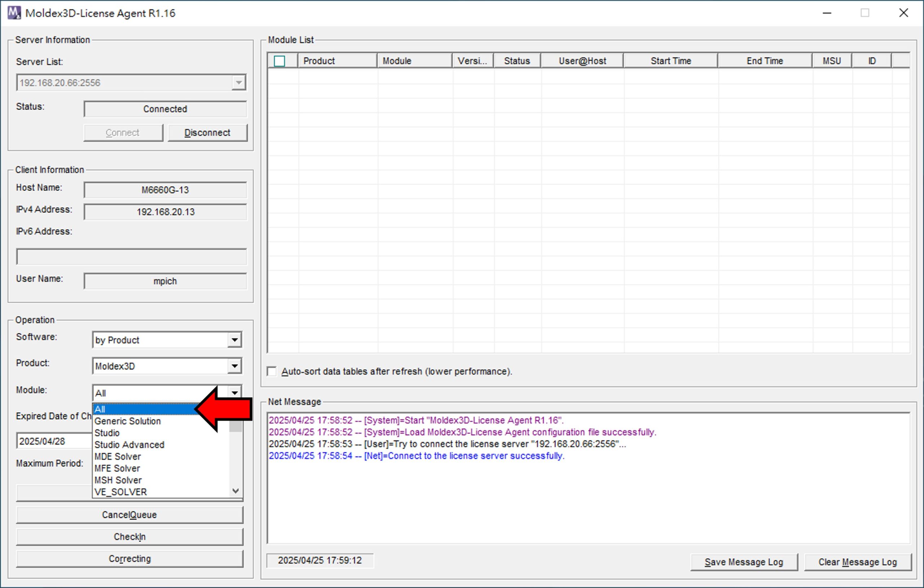Click log line 'Try to connect the license server'

[x=448, y=444]
